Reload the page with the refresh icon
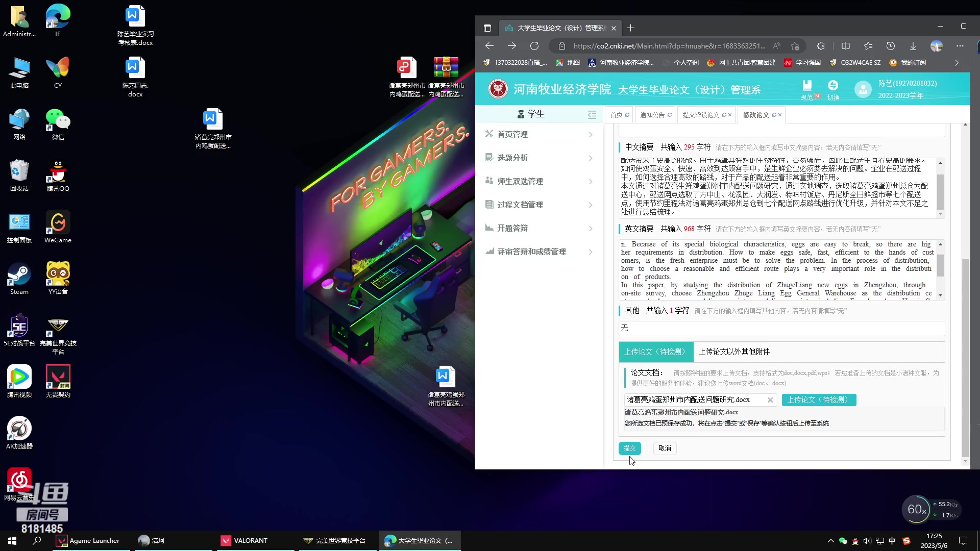This screenshot has width=980, height=551. 534,46
